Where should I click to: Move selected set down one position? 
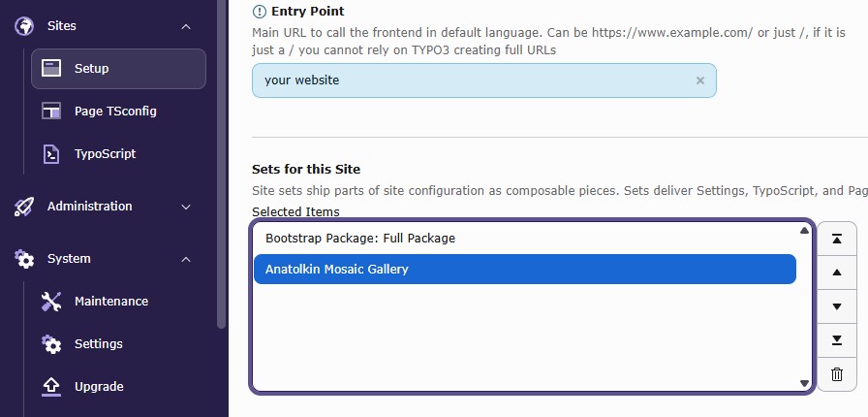point(837,306)
